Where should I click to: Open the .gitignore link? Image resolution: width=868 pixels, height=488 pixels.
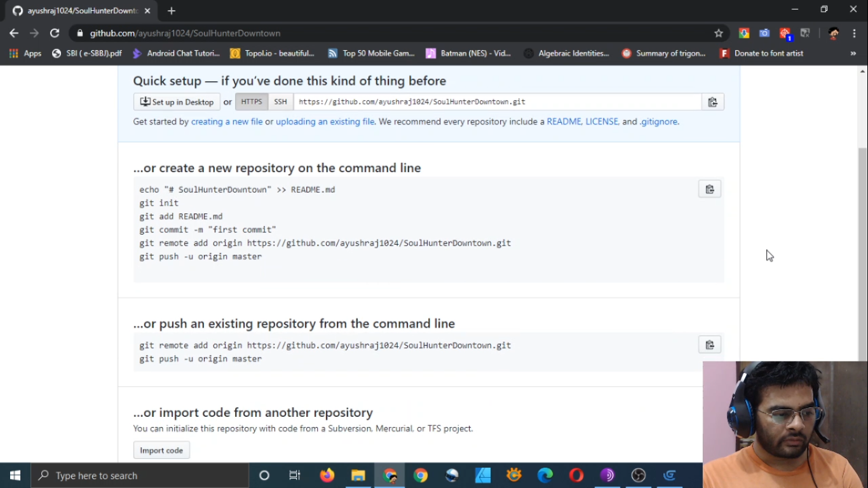pyautogui.click(x=658, y=121)
